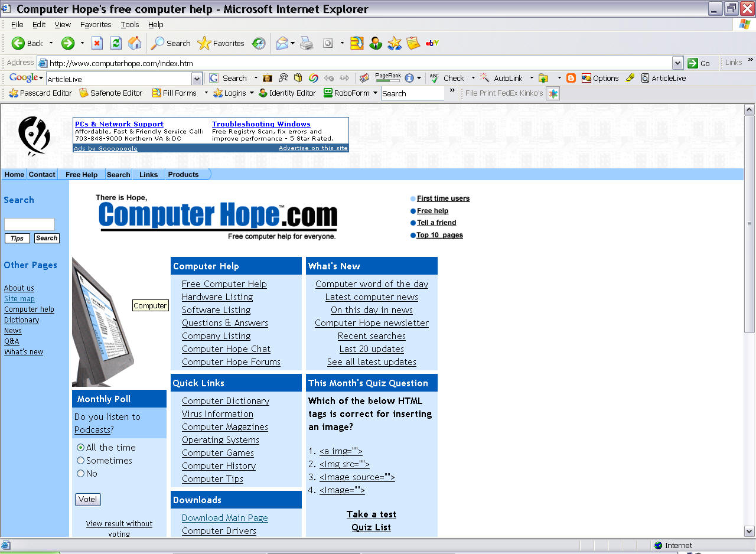Image resolution: width=756 pixels, height=554 pixels.
Task: Open the Search magnifier panel
Action: click(171, 43)
